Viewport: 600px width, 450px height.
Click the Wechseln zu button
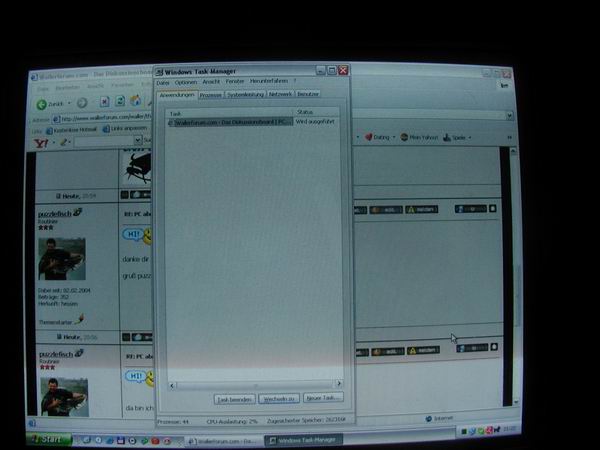tap(278, 398)
